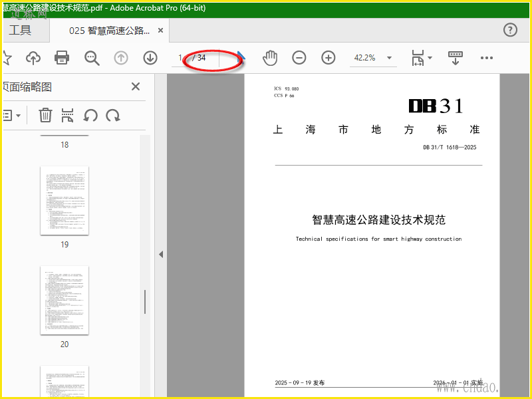Zoom out with minus button
This screenshot has width=532, height=399.
[299, 58]
